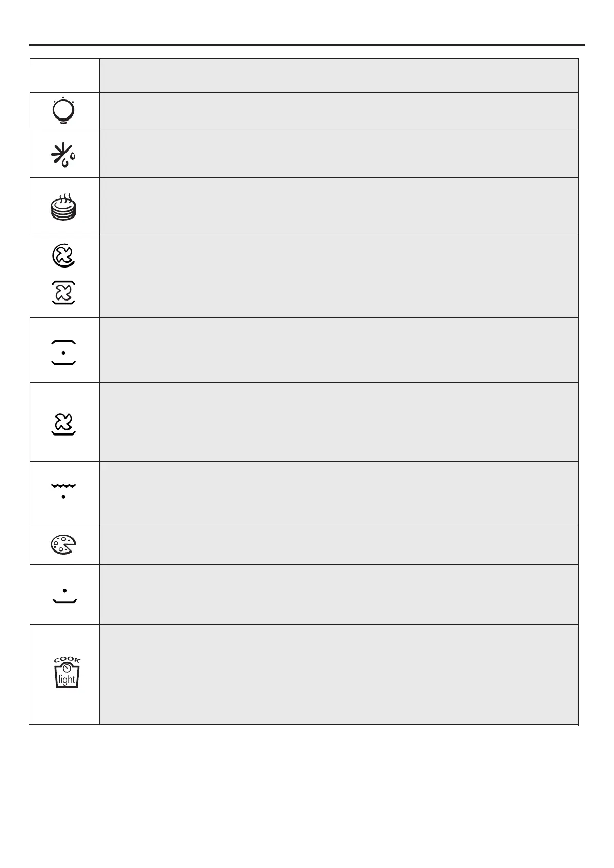This screenshot has width=614, height=868.
Task: Select the defrost snowflake icon
Action: (x=64, y=154)
